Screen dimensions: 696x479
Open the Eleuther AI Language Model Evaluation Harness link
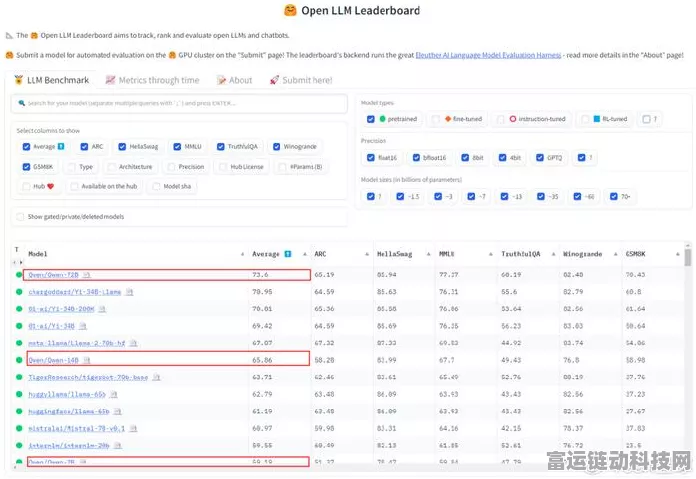(488, 55)
